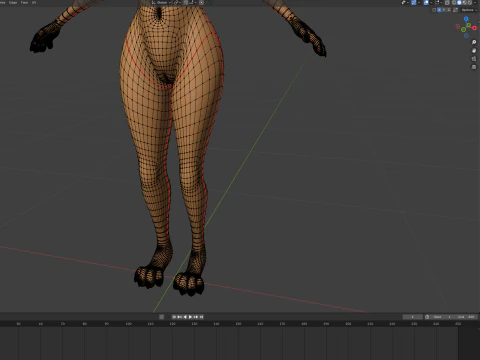Viewport: 480px width, 360px height.
Task: Click the pan hand navigation icon
Action: click(x=474, y=50)
